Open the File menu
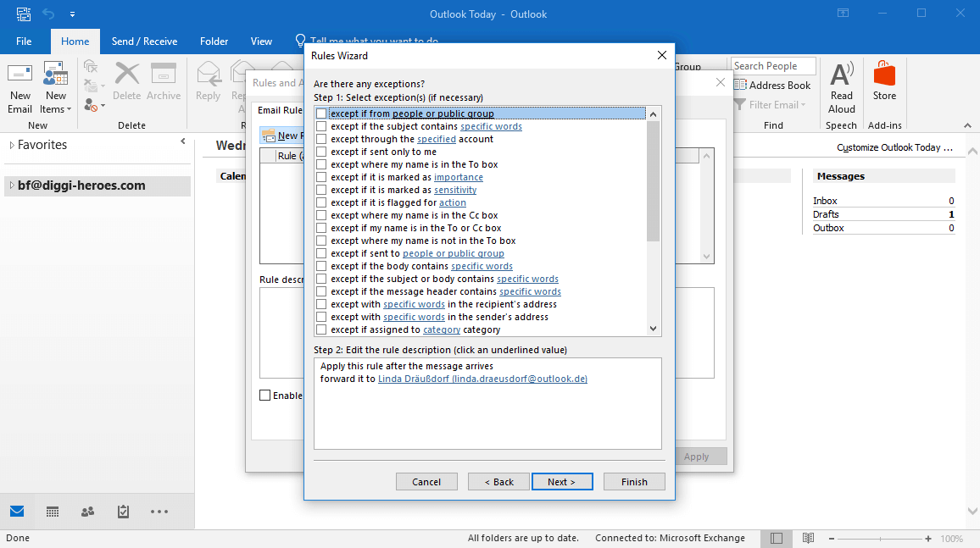 (x=24, y=42)
